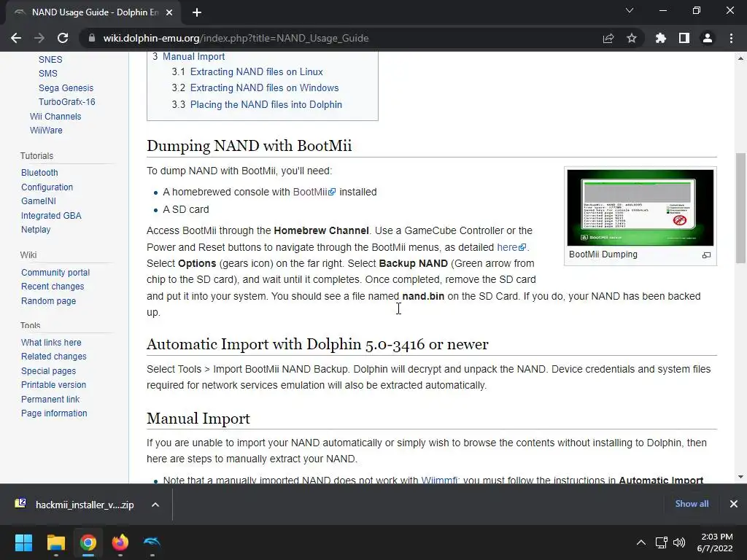This screenshot has width=747, height=560.
Task: Show all downloads
Action: (x=692, y=504)
